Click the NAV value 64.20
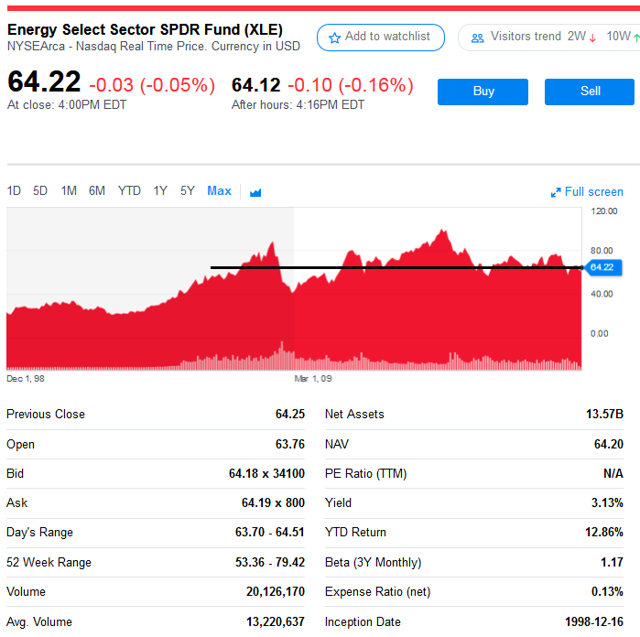This screenshot has height=637, width=640. [609, 444]
